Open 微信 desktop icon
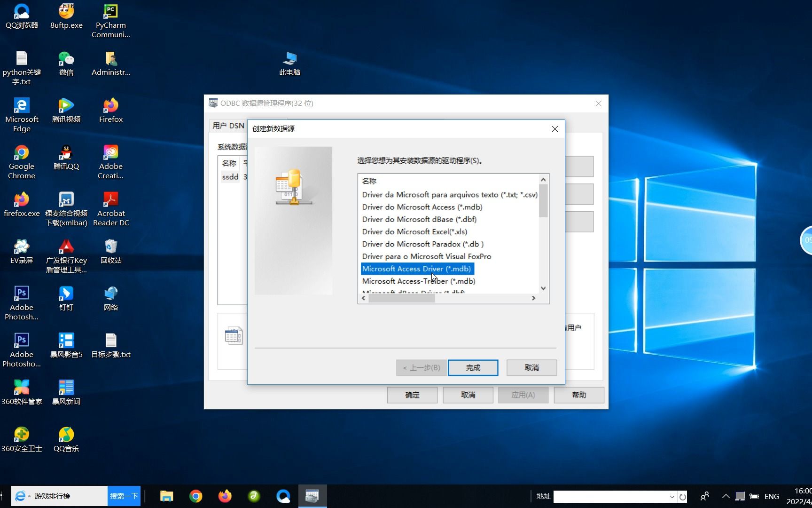Image resolution: width=812 pixels, height=508 pixels. pos(66,63)
